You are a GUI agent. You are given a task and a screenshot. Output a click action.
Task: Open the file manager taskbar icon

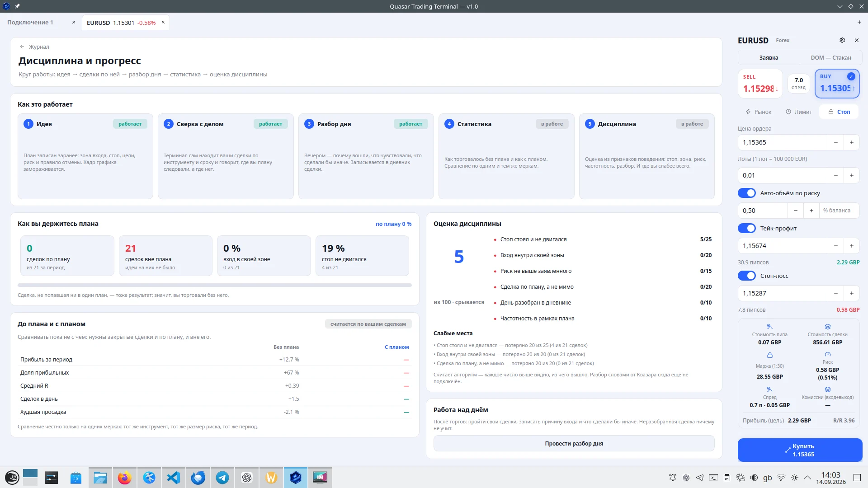pyautogui.click(x=100, y=478)
